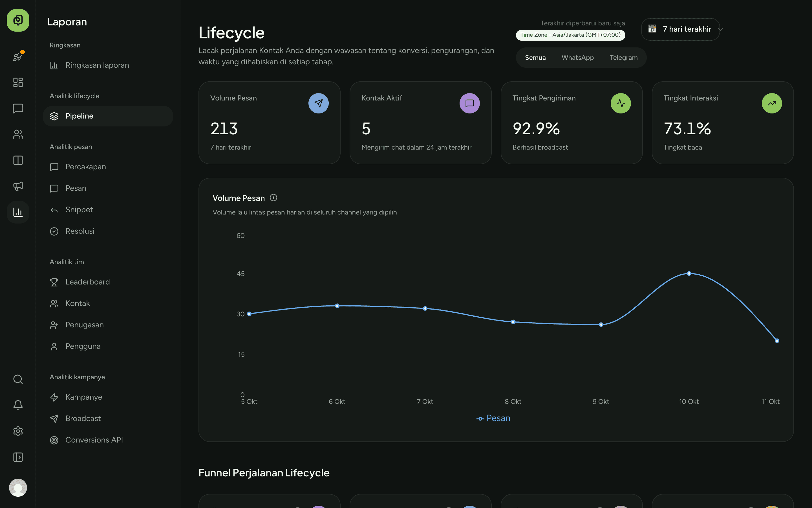Click the paper plane icon on Volume Pesan card
The height and width of the screenshot is (508, 812).
click(x=318, y=103)
